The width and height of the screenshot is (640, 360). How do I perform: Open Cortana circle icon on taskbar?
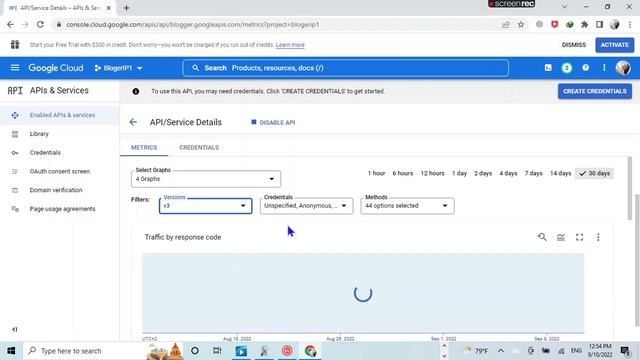pyautogui.click(x=195, y=351)
